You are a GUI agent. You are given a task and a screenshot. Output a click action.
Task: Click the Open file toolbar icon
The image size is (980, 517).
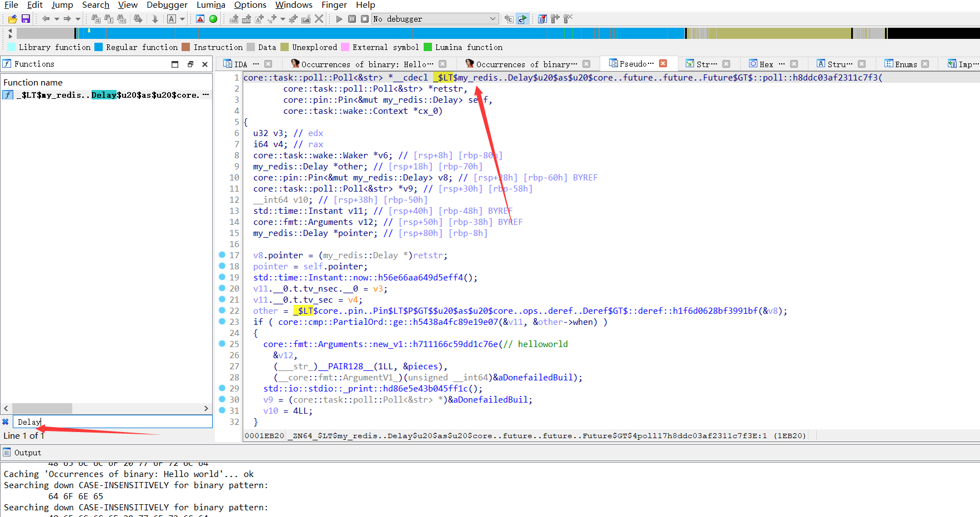(12, 19)
